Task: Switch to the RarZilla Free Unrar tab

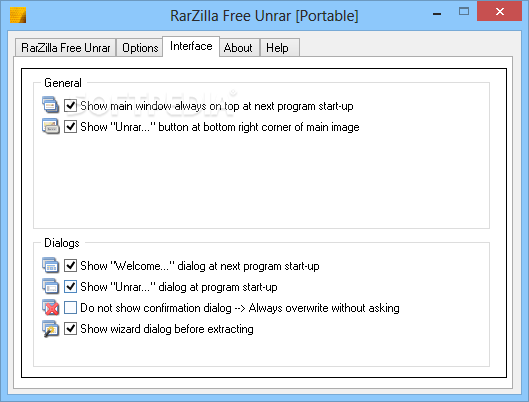Action: (x=65, y=48)
